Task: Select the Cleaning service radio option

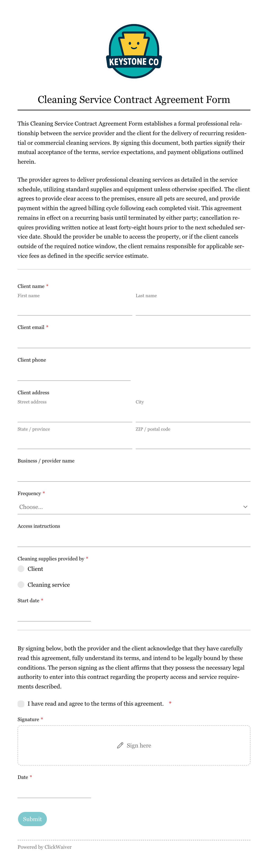Action: [x=21, y=585]
